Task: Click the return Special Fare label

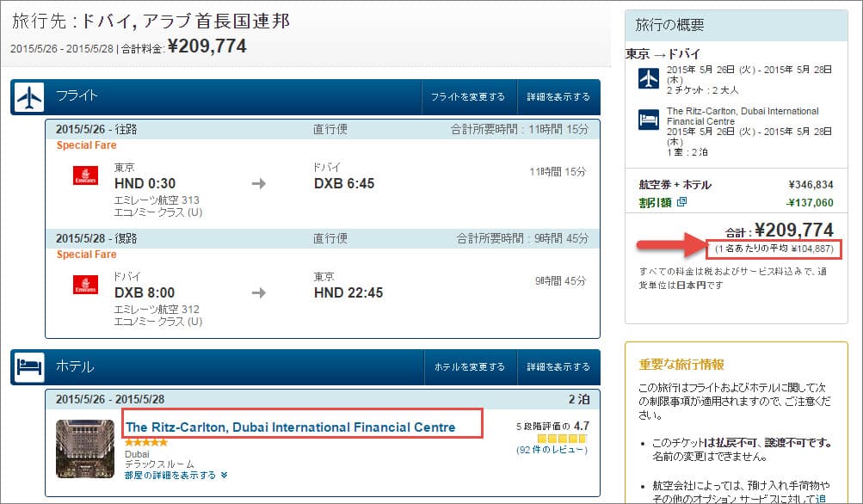Action: [86, 255]
